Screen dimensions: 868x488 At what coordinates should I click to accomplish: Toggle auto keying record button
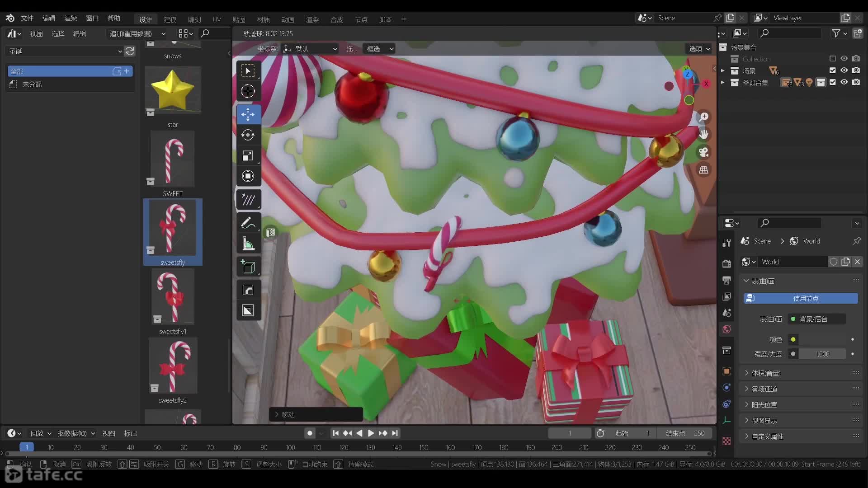point(310,433)
